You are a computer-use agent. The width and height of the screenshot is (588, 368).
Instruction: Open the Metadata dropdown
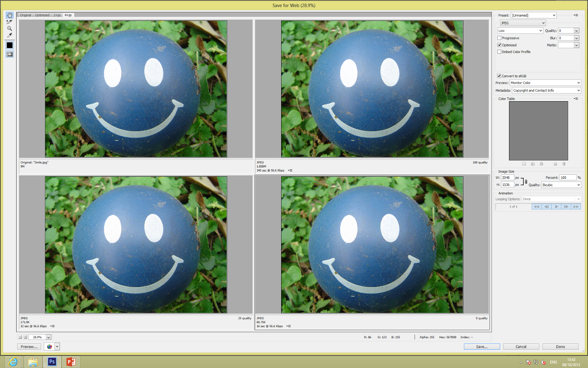tap(547, 91)
